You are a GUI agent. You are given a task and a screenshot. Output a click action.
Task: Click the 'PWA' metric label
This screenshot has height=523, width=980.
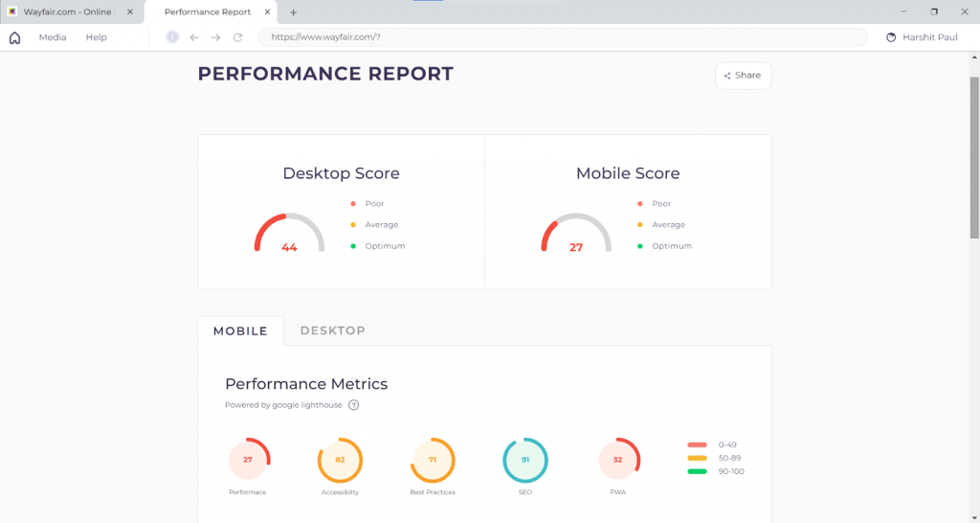[618, 492]
